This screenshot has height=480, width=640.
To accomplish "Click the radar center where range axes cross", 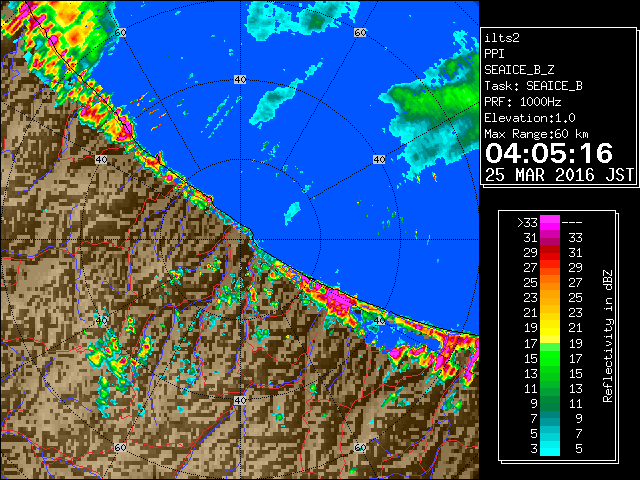I will pos(240,240).
